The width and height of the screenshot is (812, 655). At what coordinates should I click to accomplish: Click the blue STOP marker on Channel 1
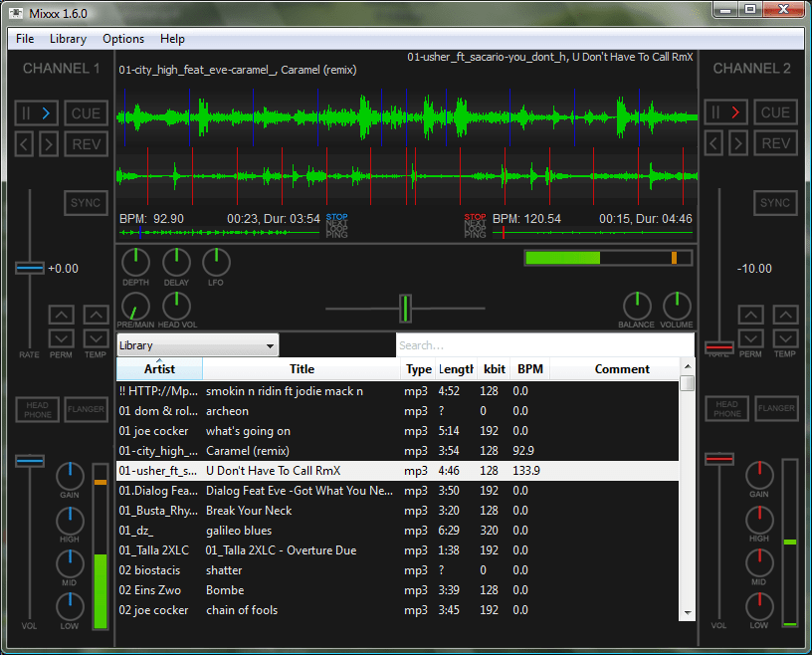pyautogui.click(x=336, y=217)
